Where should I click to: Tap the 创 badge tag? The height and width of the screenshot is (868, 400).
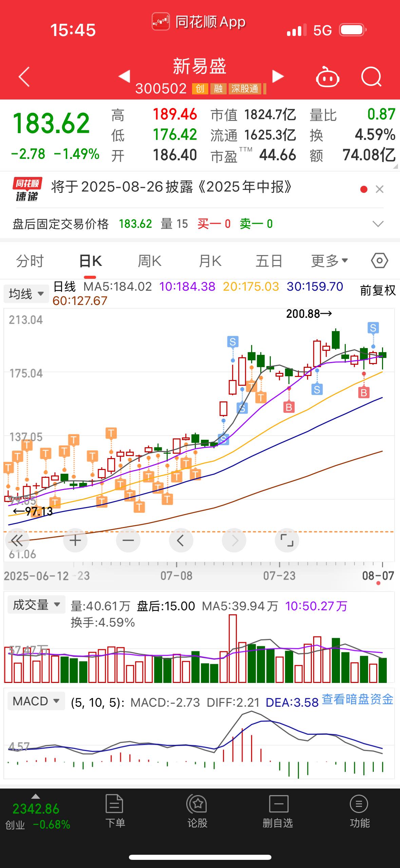click(200, 89)
